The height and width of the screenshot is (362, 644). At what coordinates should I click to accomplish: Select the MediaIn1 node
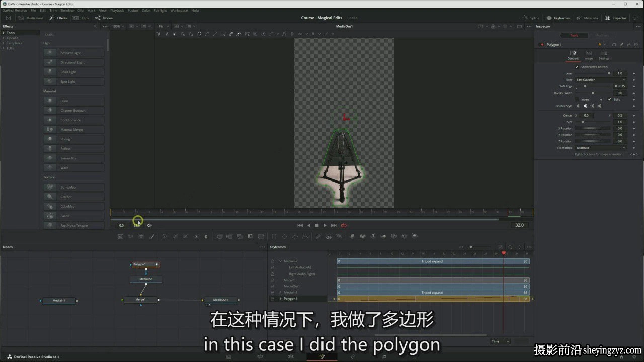point(59,301)
